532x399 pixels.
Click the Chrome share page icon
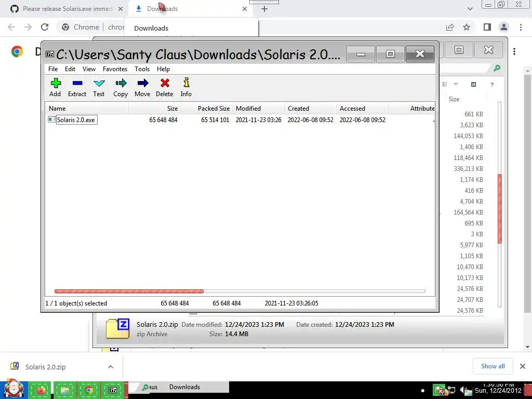coord(450,27)
